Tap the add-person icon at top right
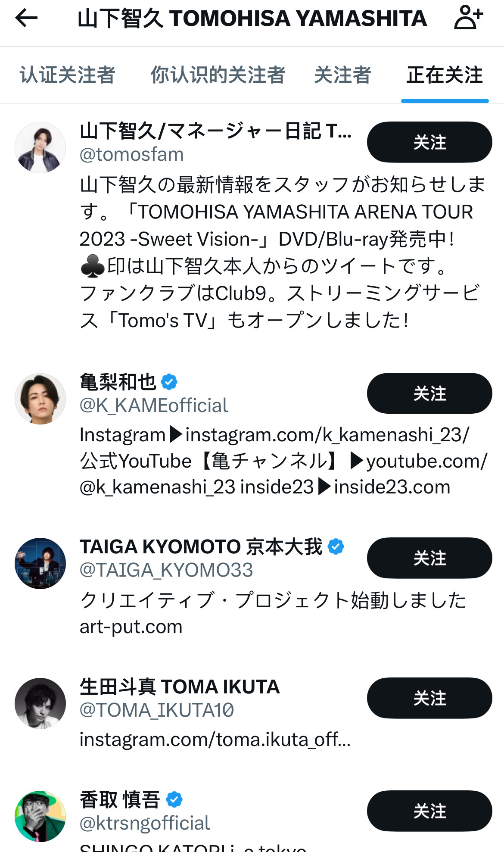Viewport: 504px width, 852px height. coord(468,18)
